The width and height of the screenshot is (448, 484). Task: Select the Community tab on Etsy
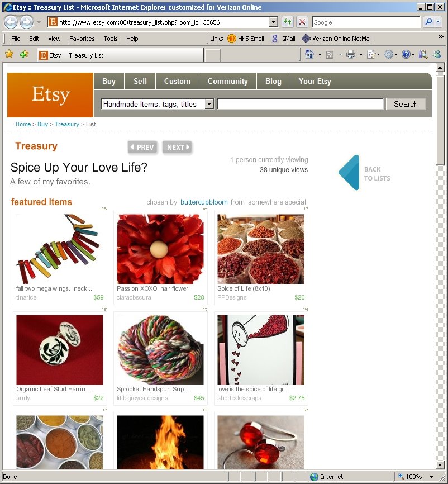228,81
